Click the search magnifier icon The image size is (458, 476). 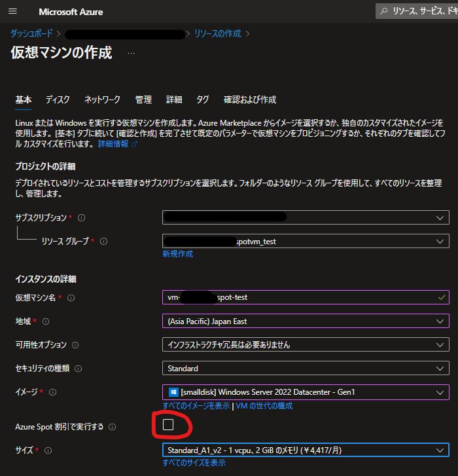pyautogui.click(x=384, y=11)
